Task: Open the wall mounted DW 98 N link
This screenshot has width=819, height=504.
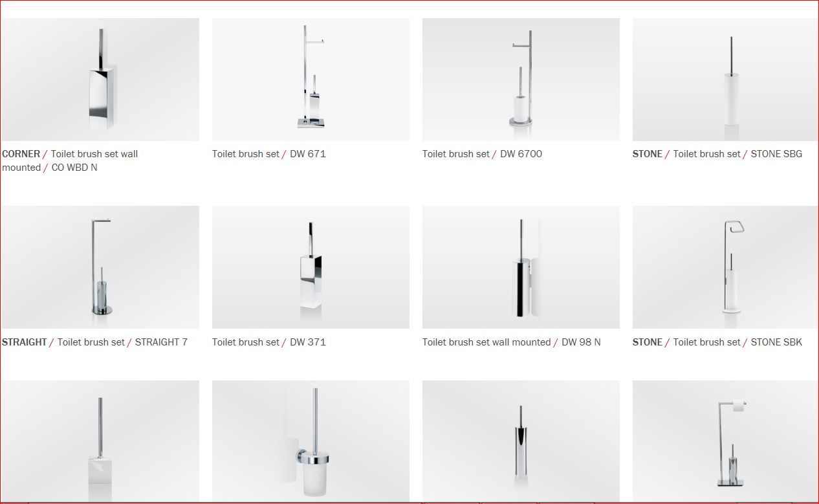Action: 511,342
